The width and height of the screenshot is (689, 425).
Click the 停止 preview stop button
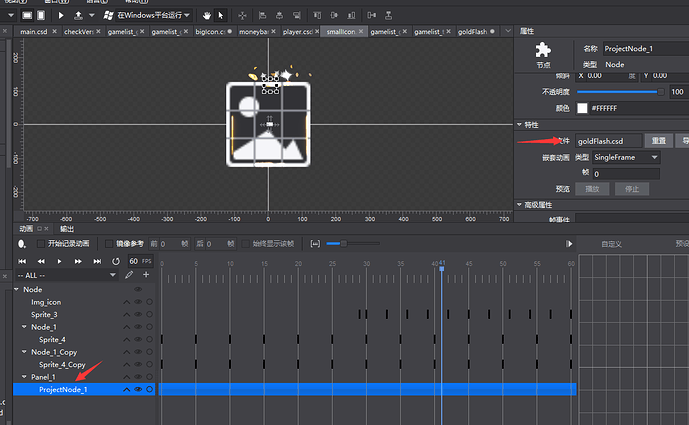click(632, 189)
